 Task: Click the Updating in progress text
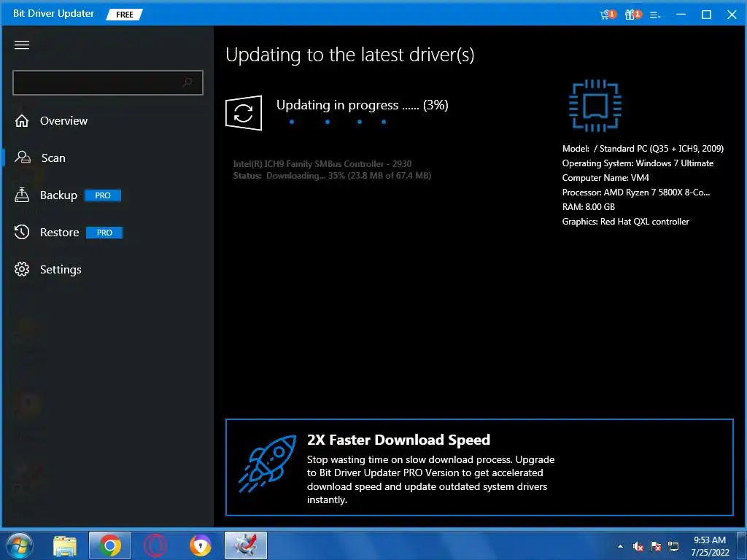coord(362,105)
